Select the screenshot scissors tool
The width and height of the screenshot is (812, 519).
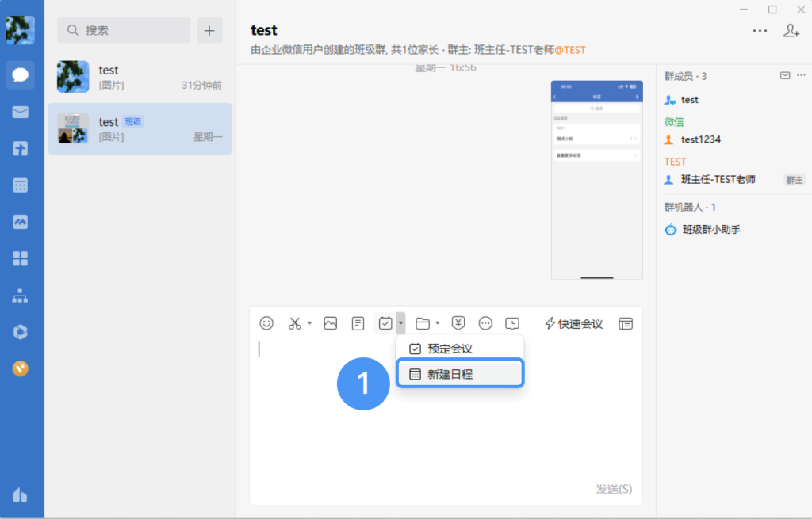(x=294, y=323)
